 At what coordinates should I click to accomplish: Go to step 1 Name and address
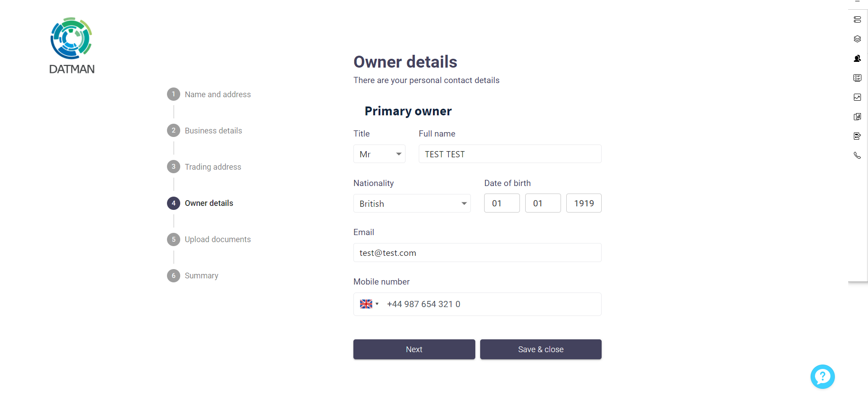(209, 94)
